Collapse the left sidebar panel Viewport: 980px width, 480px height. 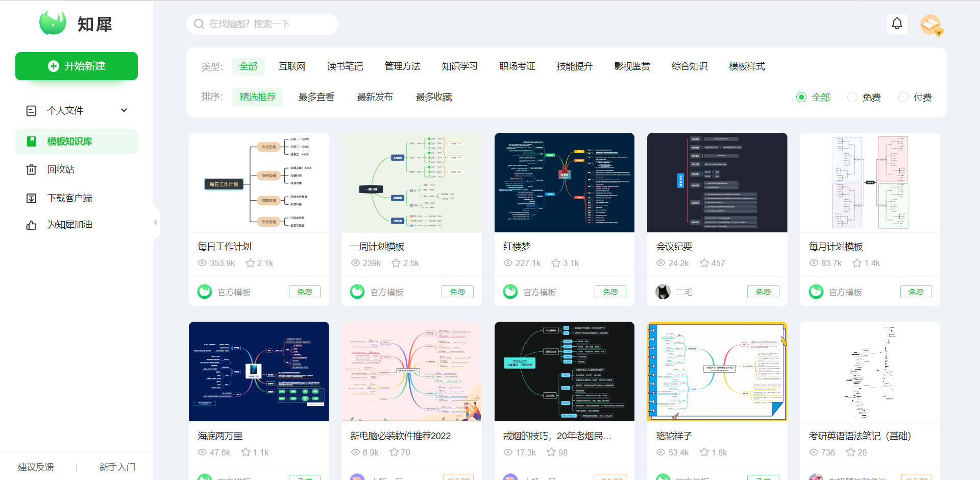pos(156,222)
